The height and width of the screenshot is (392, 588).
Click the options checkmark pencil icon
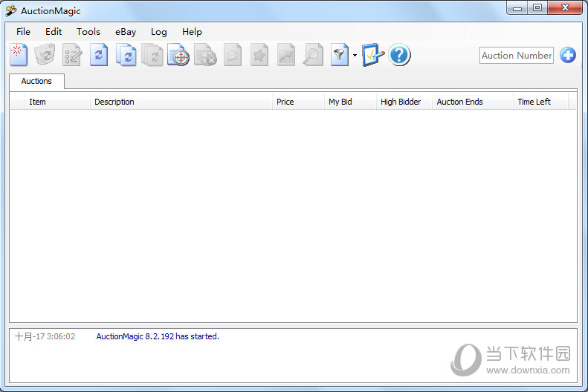click(x=373, y=55)
